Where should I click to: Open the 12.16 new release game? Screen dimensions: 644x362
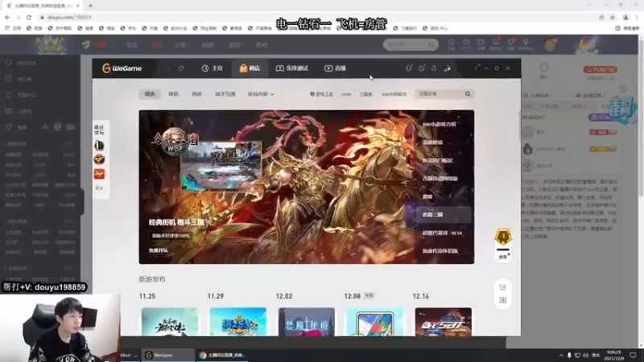[444, 323]
